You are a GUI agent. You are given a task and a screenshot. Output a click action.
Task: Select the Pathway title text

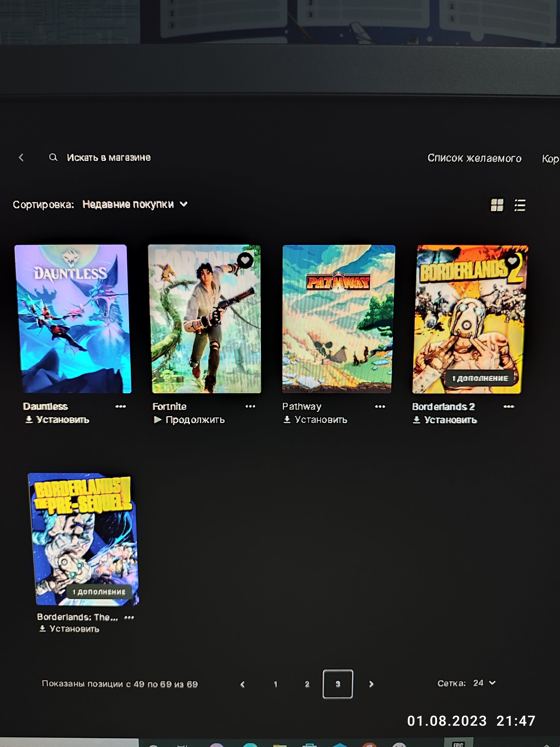click(302, 407)
